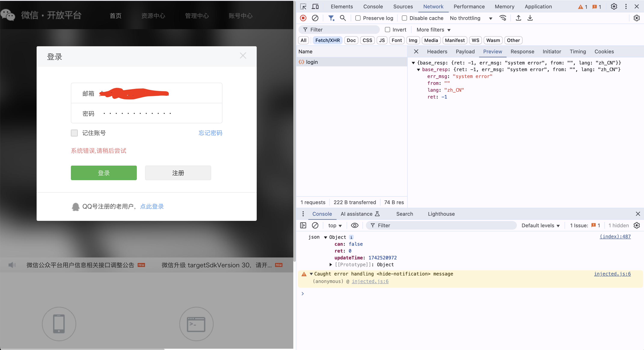This screenshot has width=644, height=350.
Task: Close the login dialog
Action: [x=243, y=55]
